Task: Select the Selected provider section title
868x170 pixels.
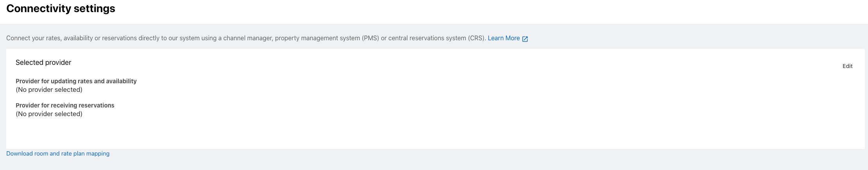Action: coord(43,63)
